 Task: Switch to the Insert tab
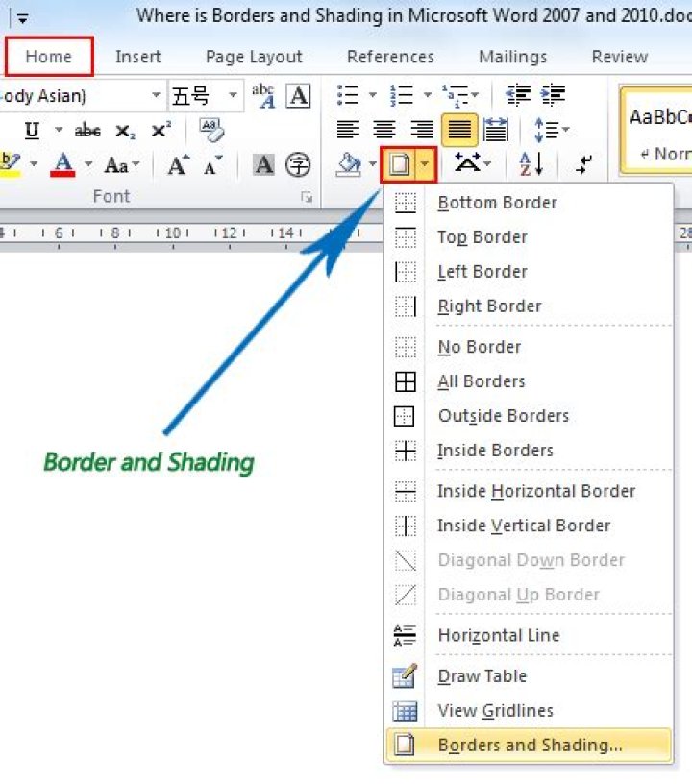coord(138,57)
